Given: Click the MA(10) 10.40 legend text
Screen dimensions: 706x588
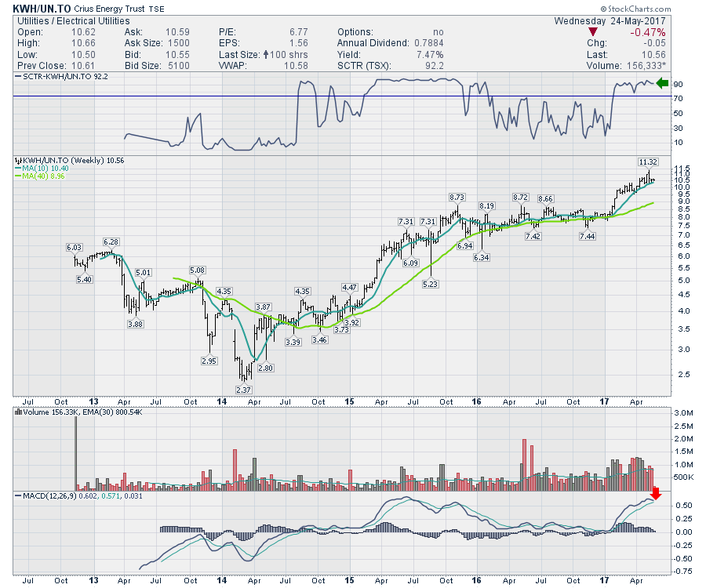Looking at the screenshot, I should (x=45, y=169).
